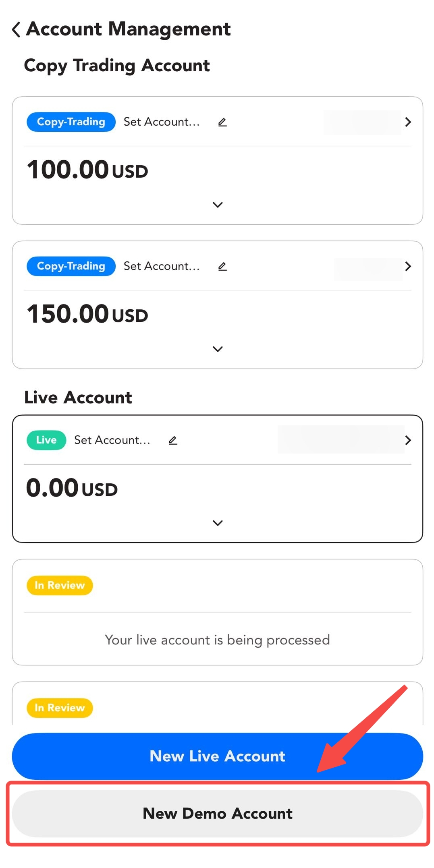Screen dimensions: 434x868
Task: Expand the 100.00 USD account card
Action: click(218, 205)
